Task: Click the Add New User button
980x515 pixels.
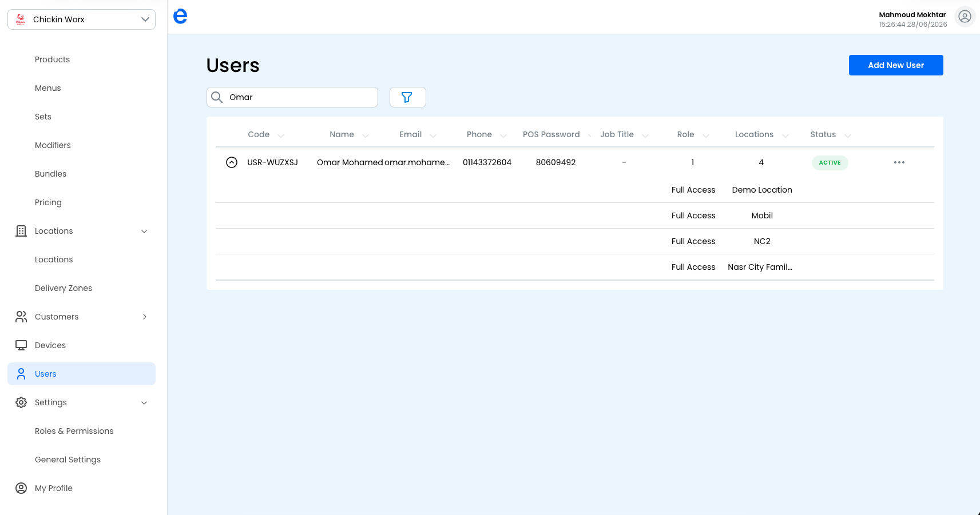Action: click(x=896, y=65)
